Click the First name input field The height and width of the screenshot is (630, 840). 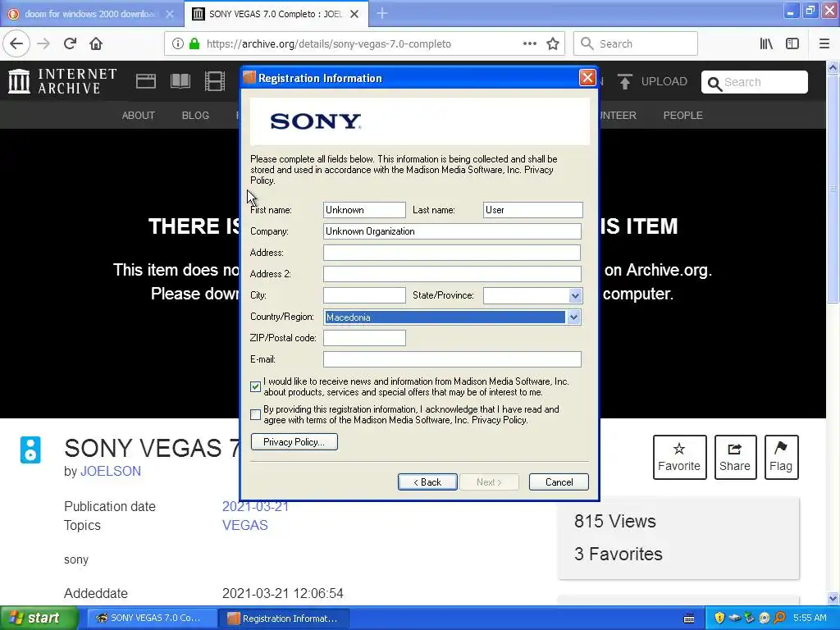click(364, 210)
